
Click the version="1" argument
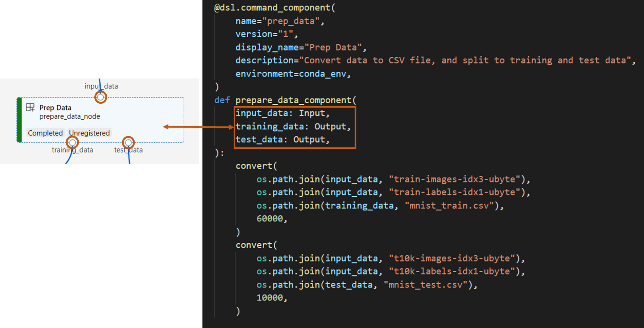(266, 34)
